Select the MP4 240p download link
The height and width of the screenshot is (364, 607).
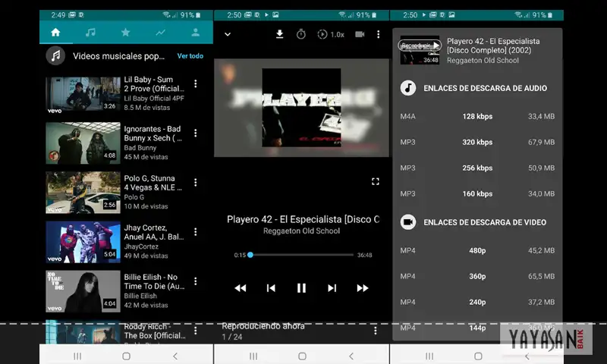coord(477,302)
